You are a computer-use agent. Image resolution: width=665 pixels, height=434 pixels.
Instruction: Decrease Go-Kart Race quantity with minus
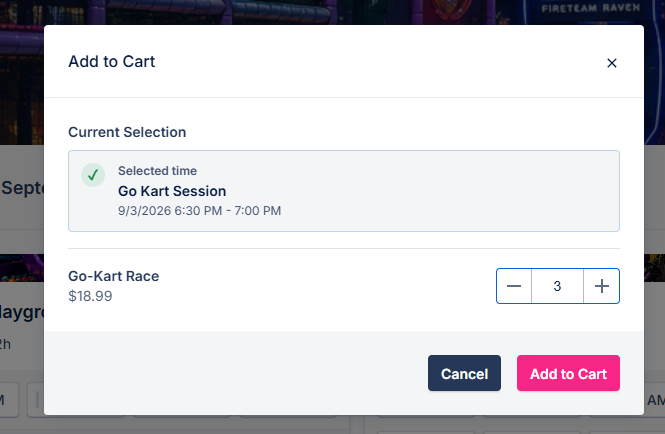pyautogui.click(x=514, y=286)
